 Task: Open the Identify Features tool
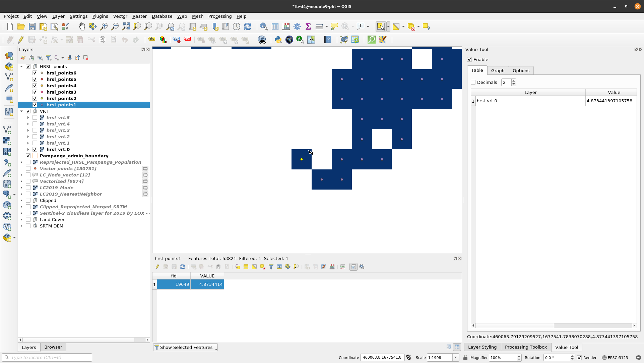[x=264, y=27]
